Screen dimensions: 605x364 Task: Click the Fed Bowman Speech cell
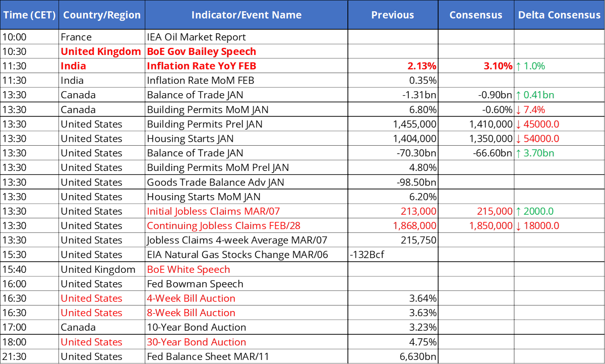tap(246, 284)
